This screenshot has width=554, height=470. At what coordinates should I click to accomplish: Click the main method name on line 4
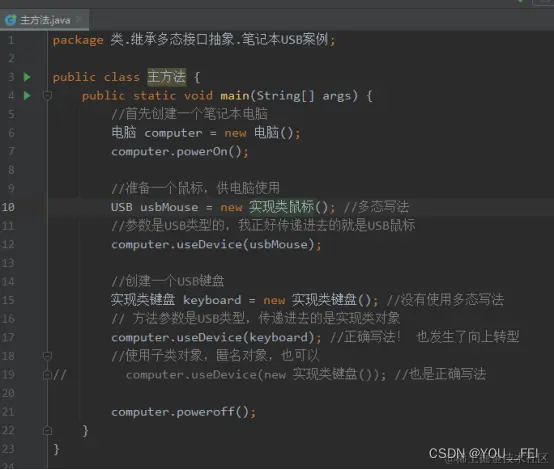click(x=235, y=95)
